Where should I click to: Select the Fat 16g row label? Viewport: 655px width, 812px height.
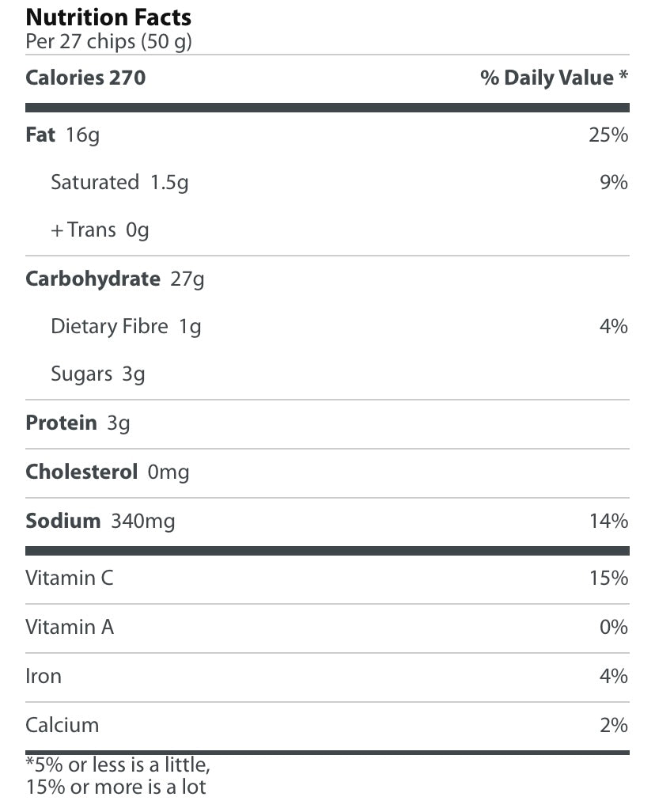point(62,135)
